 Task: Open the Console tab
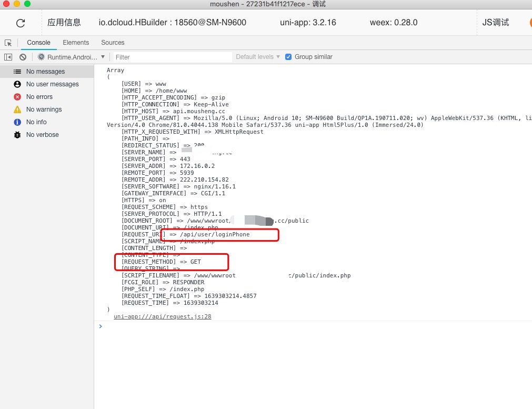click(x=38, y=43)
